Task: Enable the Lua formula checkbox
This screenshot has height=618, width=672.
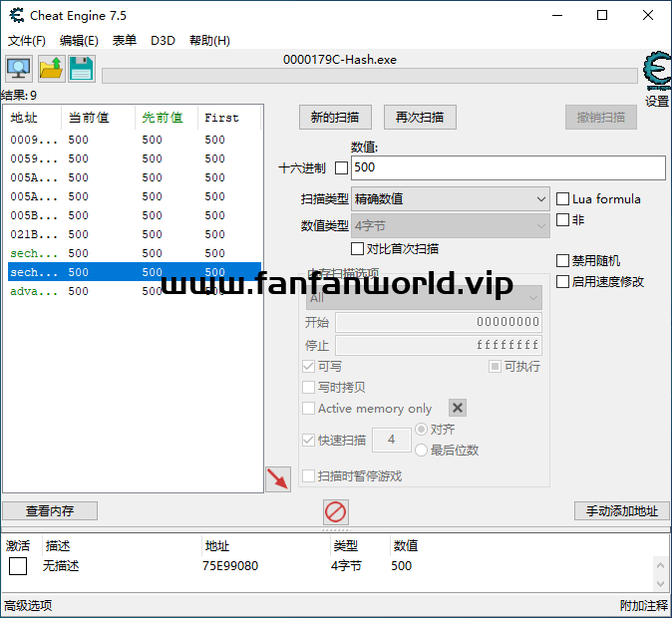Action: tap(562, 199)
